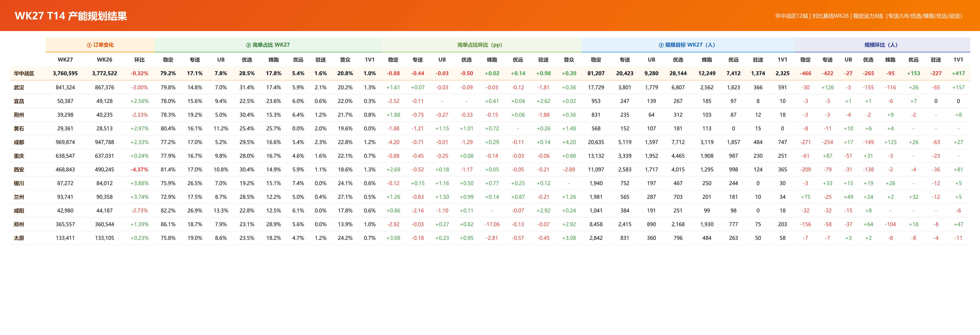
Task: Click the 华中战区 order total 3,760,595
Action: pos(65,74)
